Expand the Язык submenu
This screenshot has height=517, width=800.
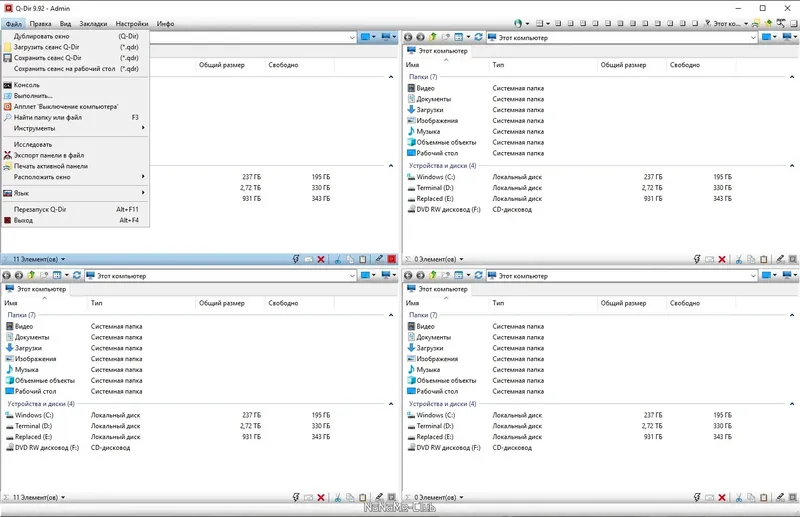pyautogui.click(x=75, y=193)
